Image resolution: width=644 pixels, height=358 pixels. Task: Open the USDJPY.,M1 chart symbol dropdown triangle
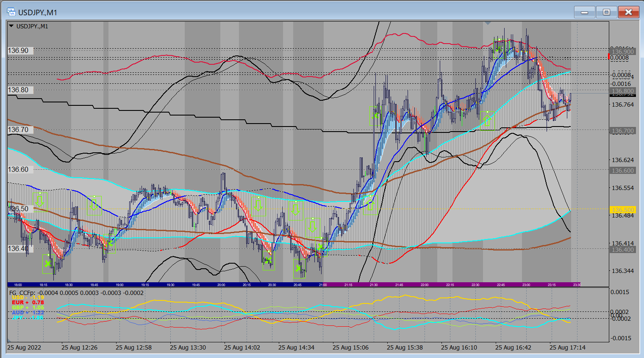pos(11,26)
